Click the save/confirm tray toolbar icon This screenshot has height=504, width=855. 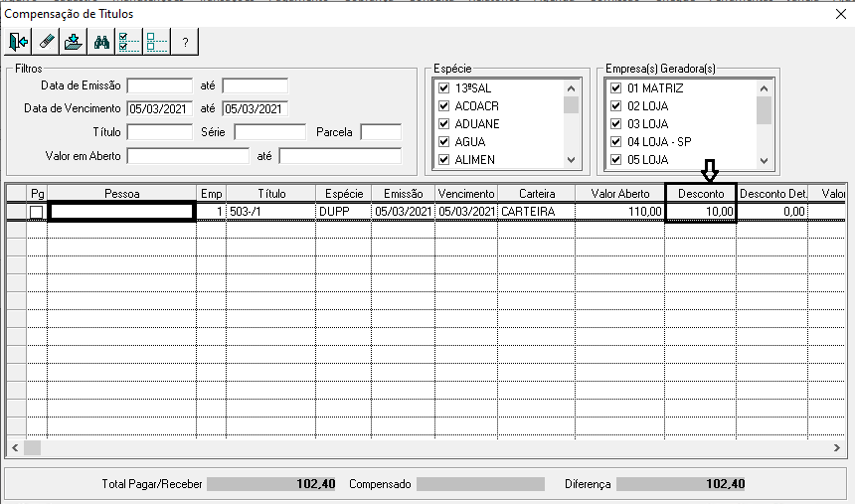click(x=74, y=42)
